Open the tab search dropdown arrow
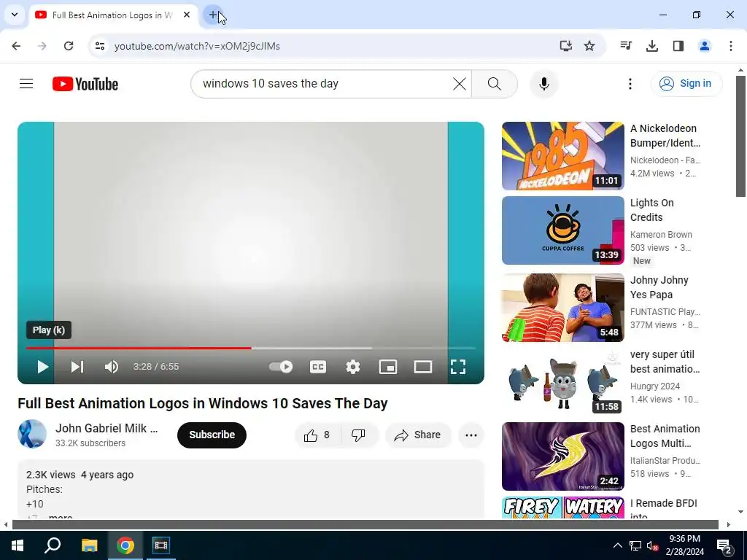The height and width of the screenshot is (560, 747). [15, 15]
